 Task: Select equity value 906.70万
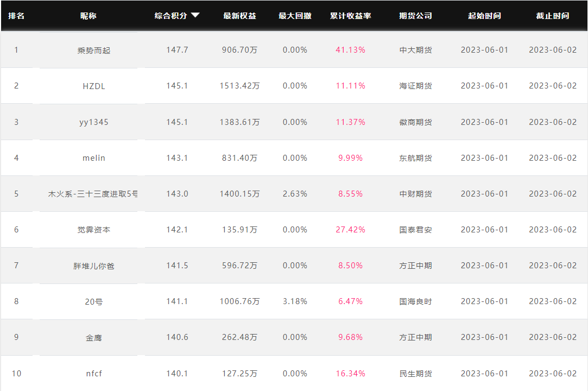click(239, 50)
